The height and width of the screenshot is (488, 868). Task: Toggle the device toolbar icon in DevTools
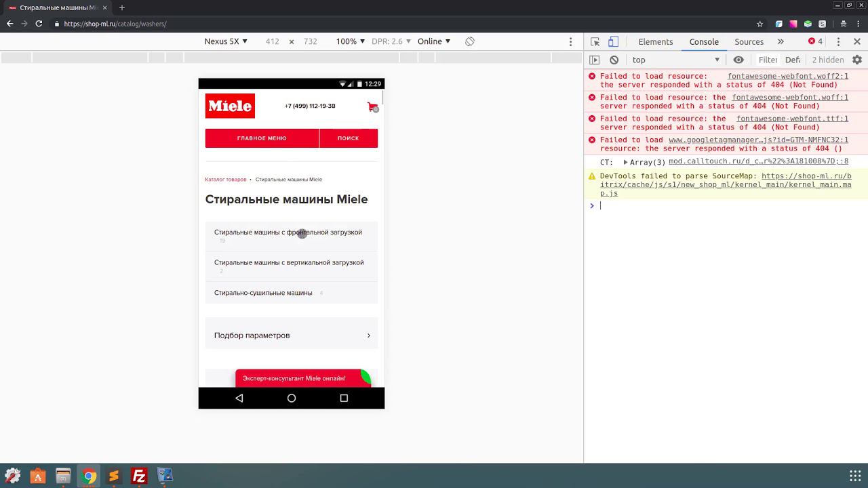(x=613, y=41)
